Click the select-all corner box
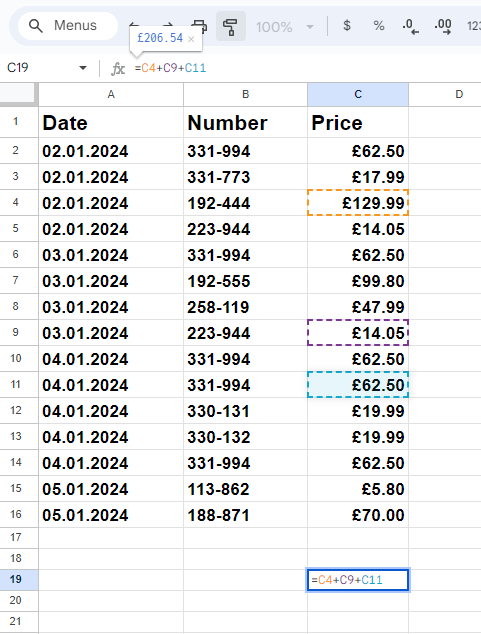The height and width of the screenshot is (634, 481). pyautogui.click(x=18, y=94)
